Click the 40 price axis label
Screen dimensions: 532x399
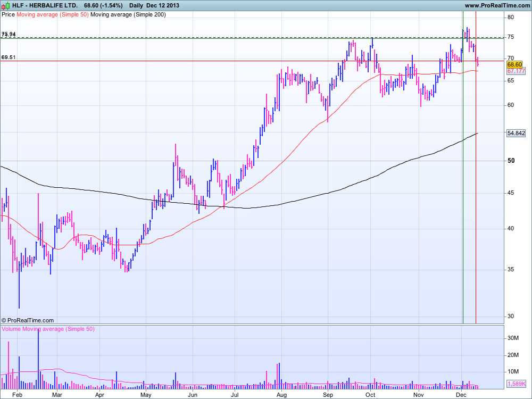(x=511, y=229)
